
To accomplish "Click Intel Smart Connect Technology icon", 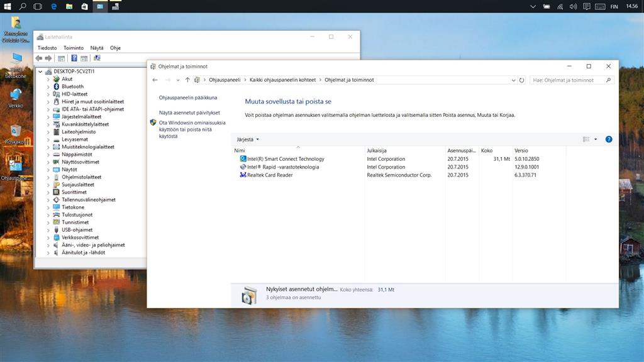I will 243,159.
